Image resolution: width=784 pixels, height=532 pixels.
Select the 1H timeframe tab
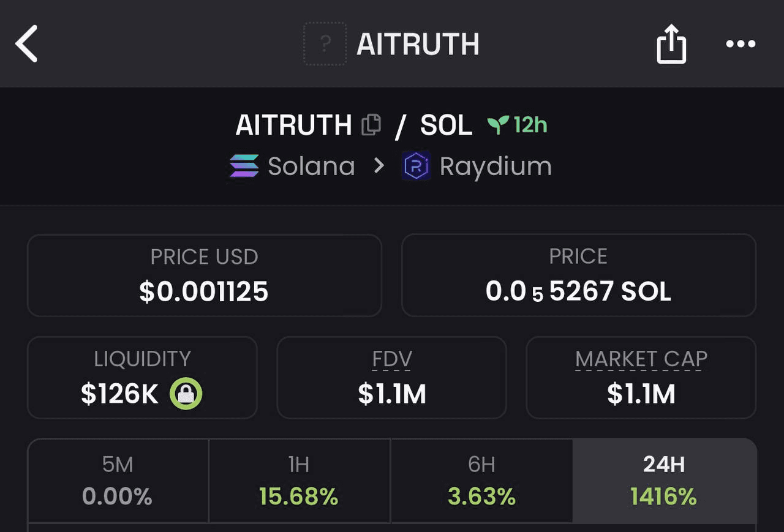[x=299, y=481]
